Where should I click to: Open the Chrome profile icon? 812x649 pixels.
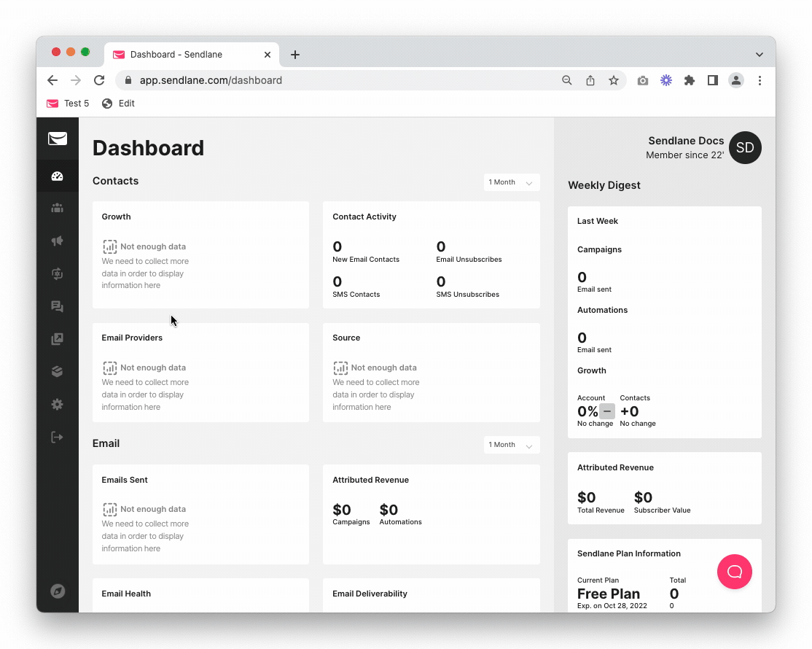tap(736, 80)
